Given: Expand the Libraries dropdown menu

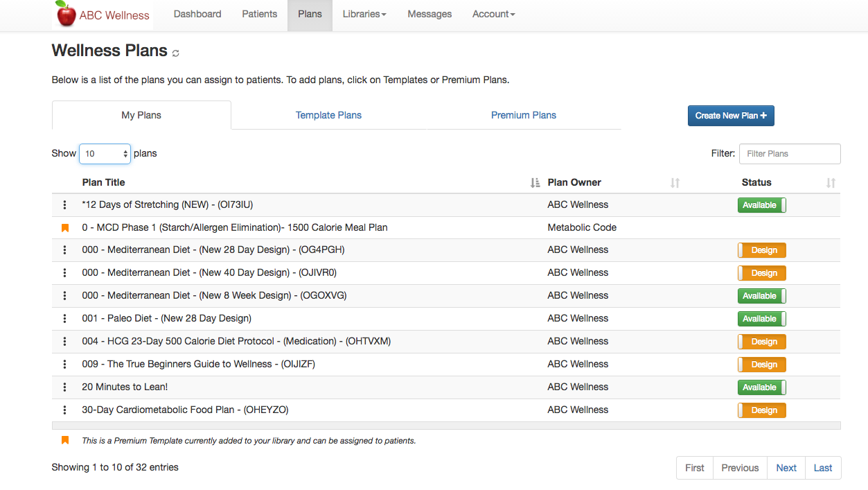Looking at the screenshot, I should [x=364, y=15].
